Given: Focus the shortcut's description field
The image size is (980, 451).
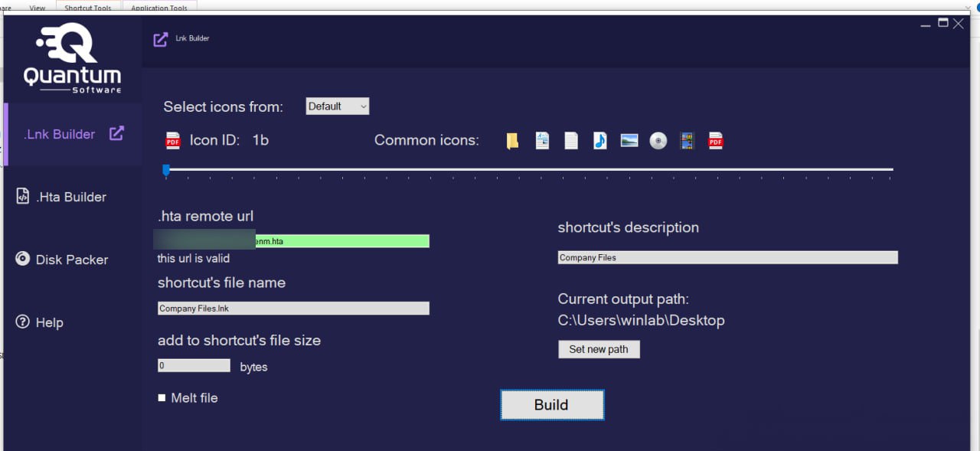Looking at the screenshot, I should (727, 258).
